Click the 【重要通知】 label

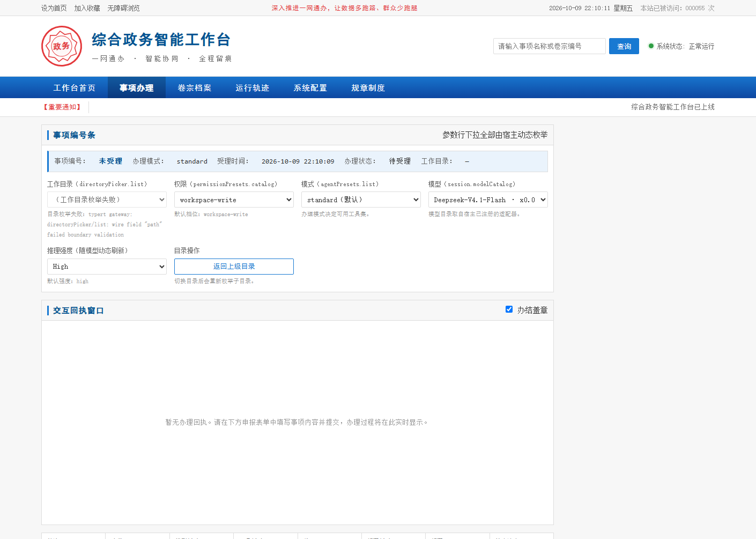click(62, 107)
